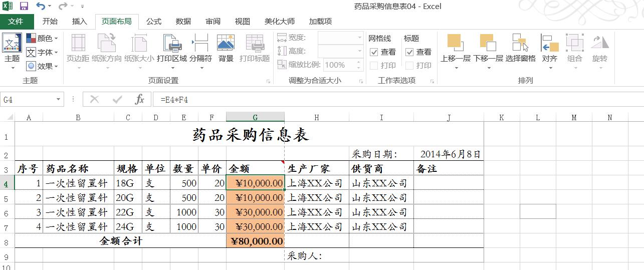
Task: Choose paper Orientation (纸张方向)
Action: point(106,52)
